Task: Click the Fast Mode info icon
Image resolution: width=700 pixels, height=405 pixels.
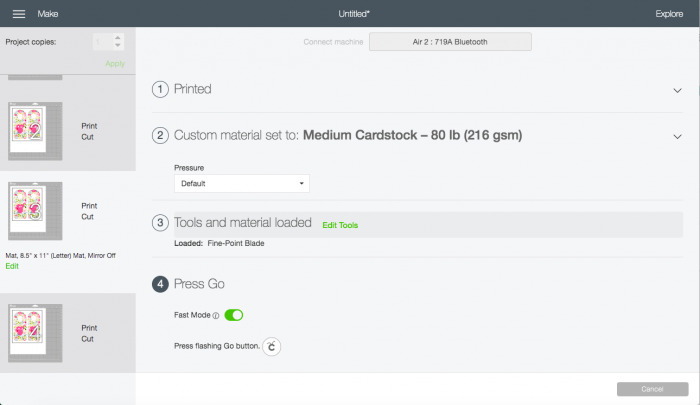Action: click(x=216, y=316)
